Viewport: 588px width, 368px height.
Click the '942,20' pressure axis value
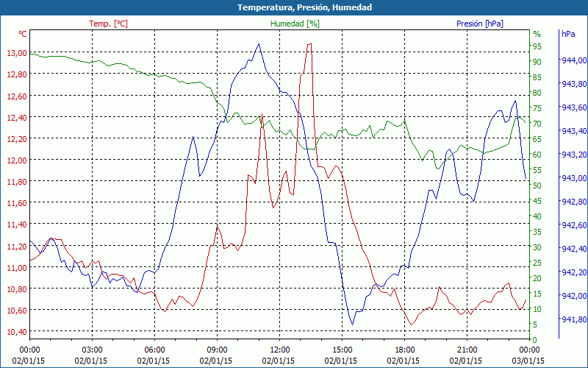coord(574,272)
